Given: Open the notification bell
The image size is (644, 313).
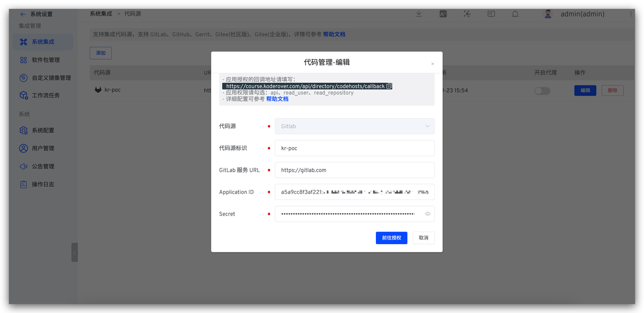Looking at the screenshot, I should [515, 14].
